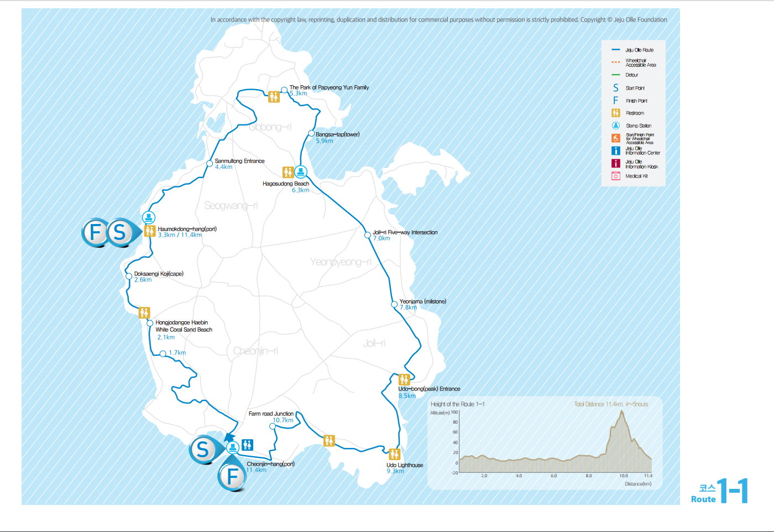Click the Farm road Junction label
This screenshot has height=532, width=774.
[x=271, y=414]
